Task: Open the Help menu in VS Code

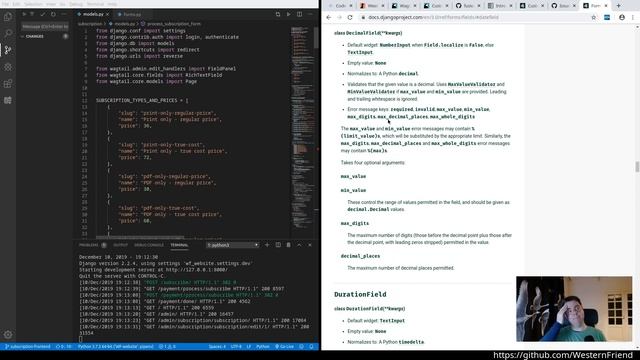Action: click(x=112, y=4)
